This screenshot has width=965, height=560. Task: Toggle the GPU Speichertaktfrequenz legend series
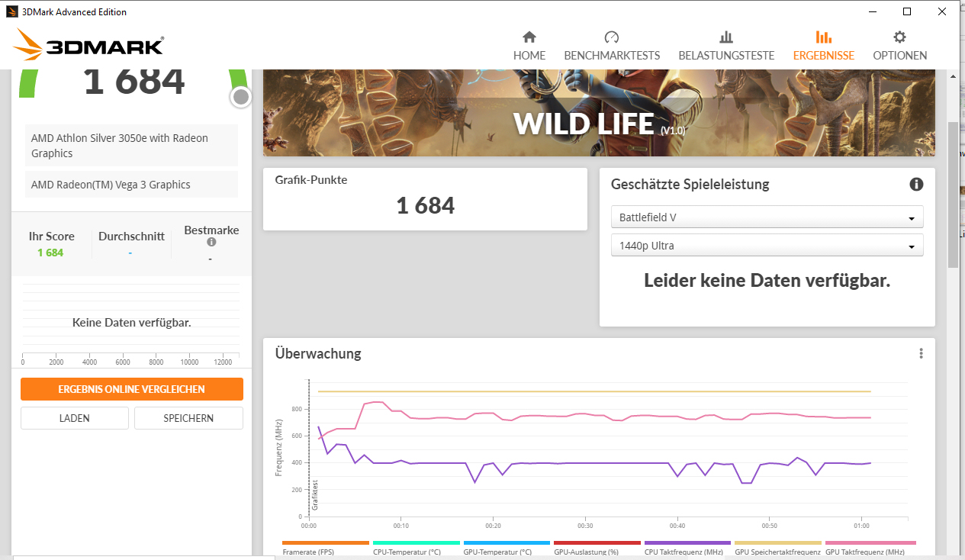tap(778, 549)
